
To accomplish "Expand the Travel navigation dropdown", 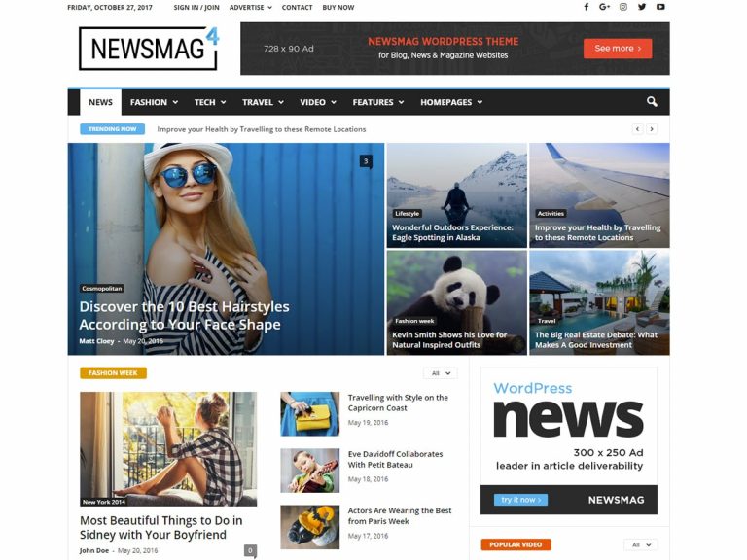I will (263, 102).
